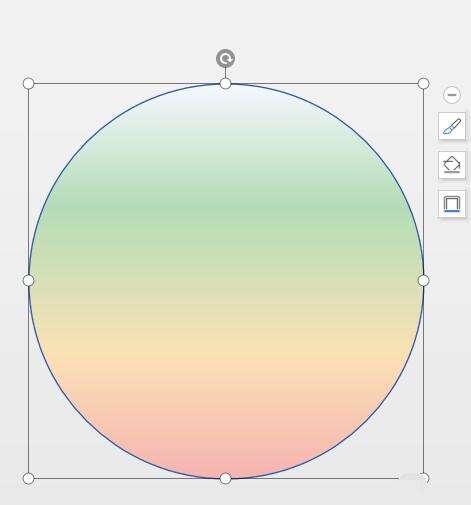The height and width of the screenshot is (505, 471).
Task: Click the bottom-left corner resize handle
Action: point(29,478)
